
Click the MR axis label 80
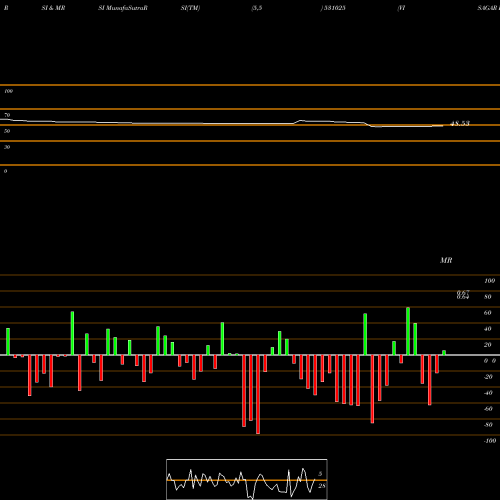[x=488, y=297]
